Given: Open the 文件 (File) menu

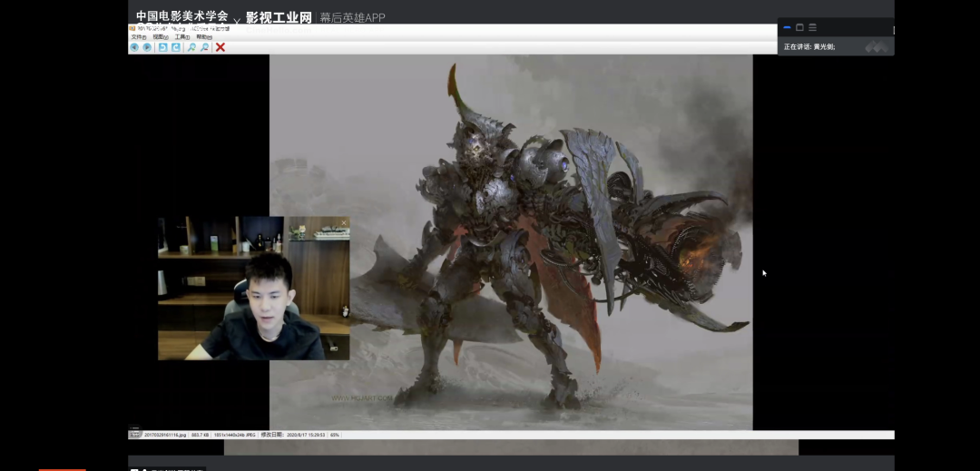Looking at the screenshot, I should [138, 37].
